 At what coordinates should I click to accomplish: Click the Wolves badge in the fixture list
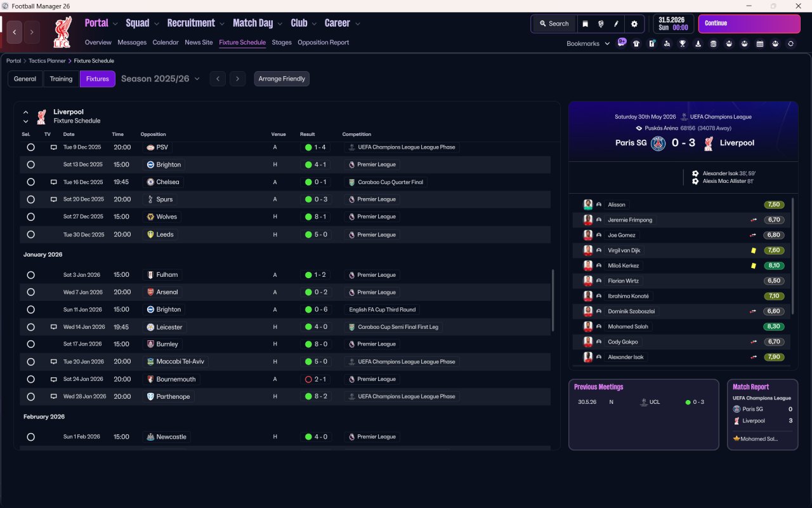150,217
